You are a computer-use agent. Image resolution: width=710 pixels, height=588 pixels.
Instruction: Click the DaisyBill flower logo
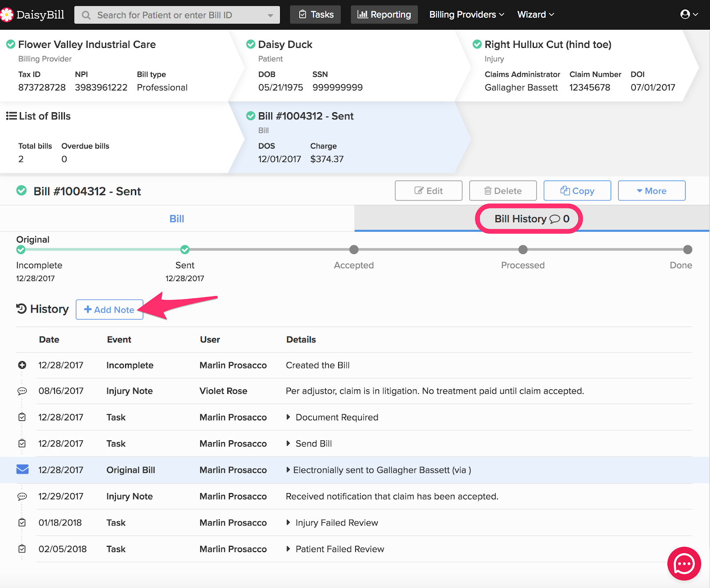(x=7, y=15)
